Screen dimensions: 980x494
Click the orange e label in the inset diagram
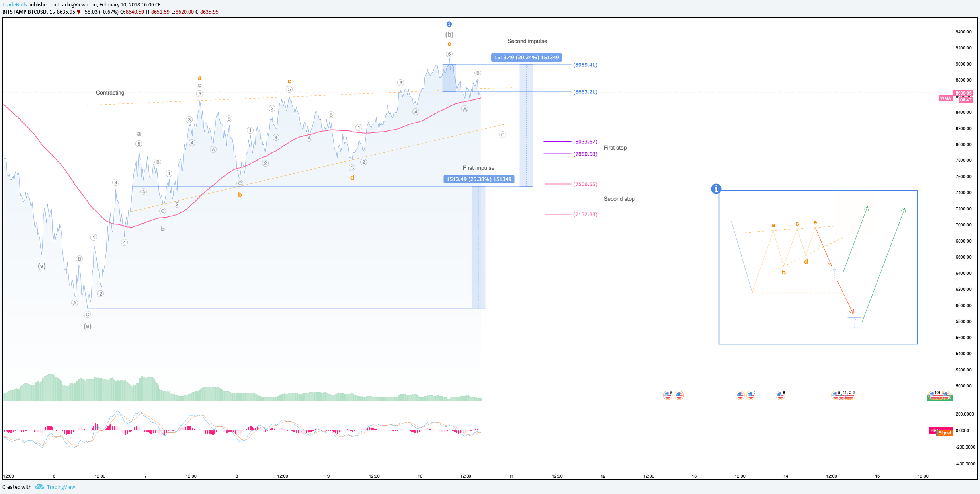[x=815, y=222]
